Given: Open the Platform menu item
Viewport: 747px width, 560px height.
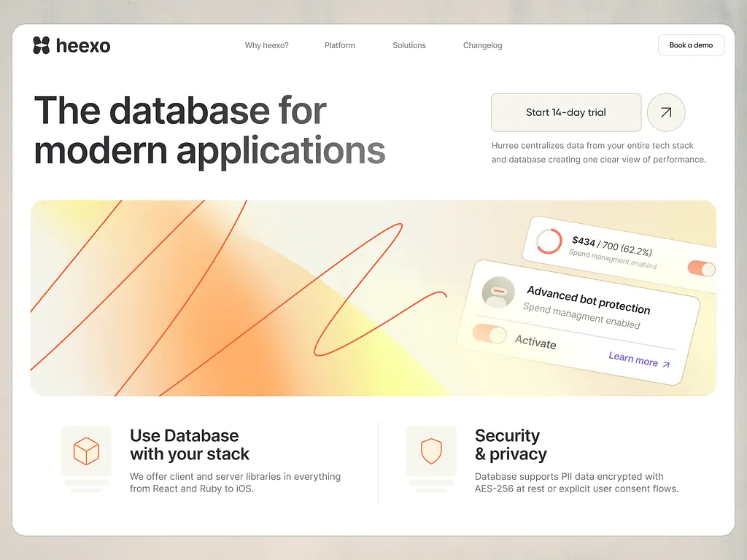Looking at the screenshot, I should coord(340,45).
